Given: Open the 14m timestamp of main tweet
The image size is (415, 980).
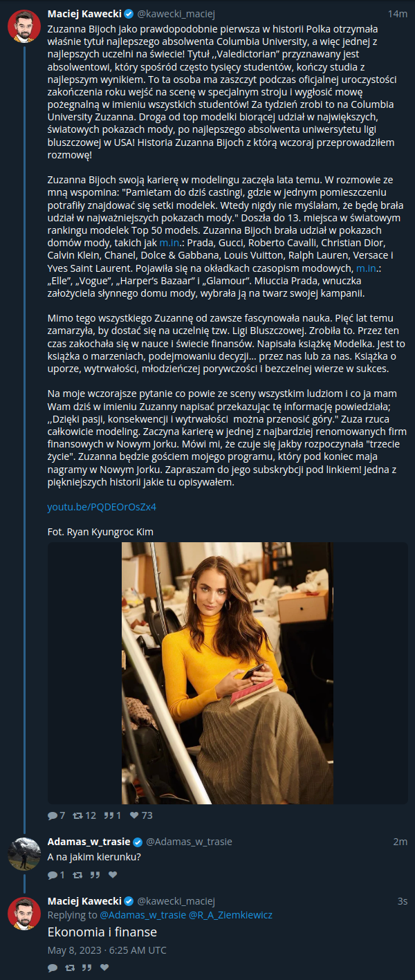Looking at the screenshot, I should pyautogui.click(x=398, y=14).
